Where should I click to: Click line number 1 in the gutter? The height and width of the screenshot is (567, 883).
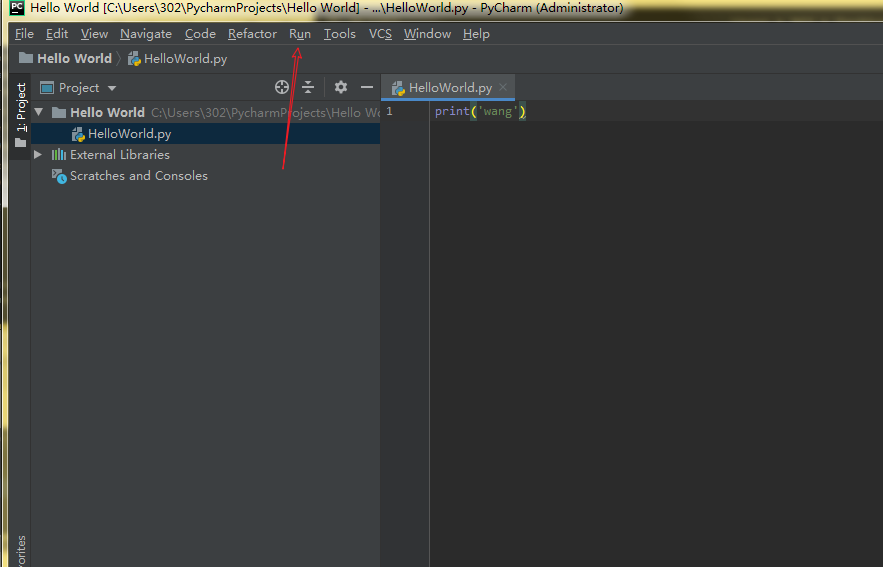coord(389,111)
